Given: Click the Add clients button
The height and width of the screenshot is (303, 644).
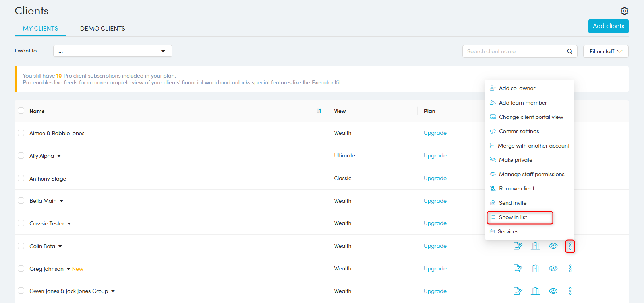Looking at the screenshot, I should 608,26.
